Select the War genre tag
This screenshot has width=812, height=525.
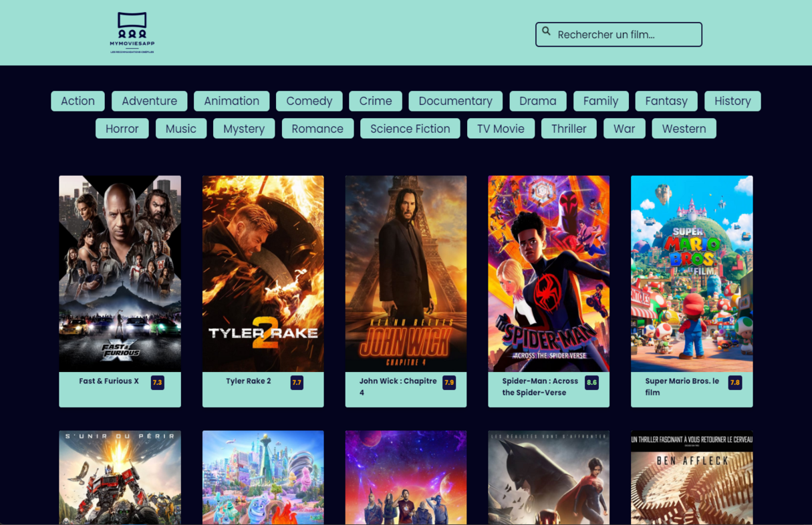click(x=624, y=128)
